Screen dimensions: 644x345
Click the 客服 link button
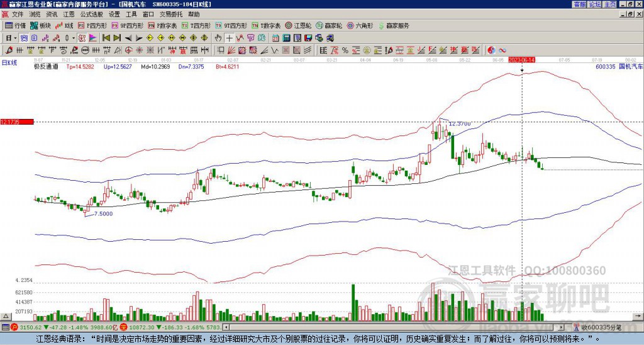click(579, 4)
